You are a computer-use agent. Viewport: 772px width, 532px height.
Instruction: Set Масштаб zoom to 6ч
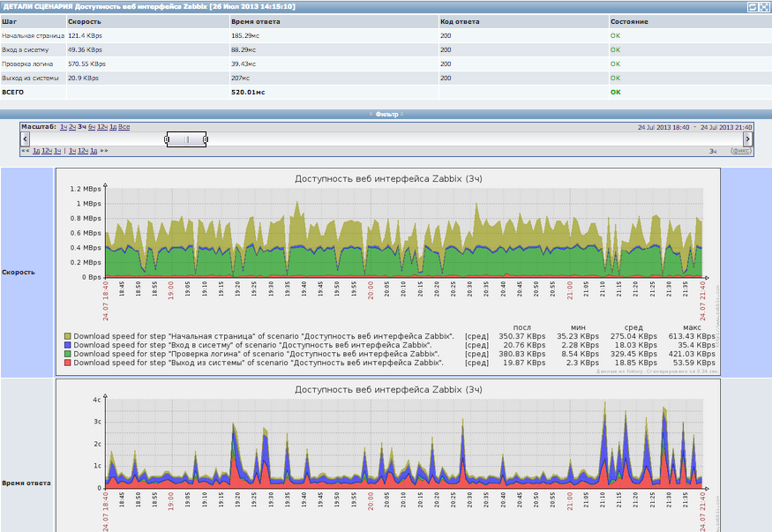[92, 127]
